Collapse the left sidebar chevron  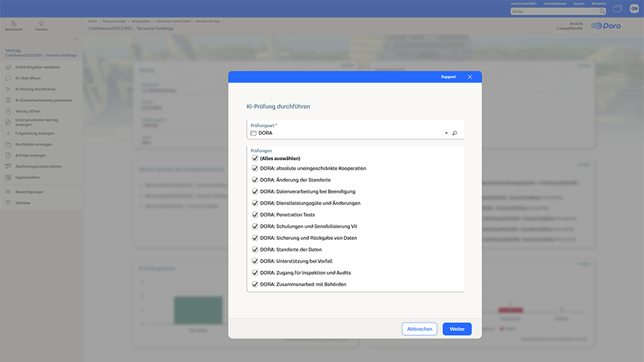[75, 40]
